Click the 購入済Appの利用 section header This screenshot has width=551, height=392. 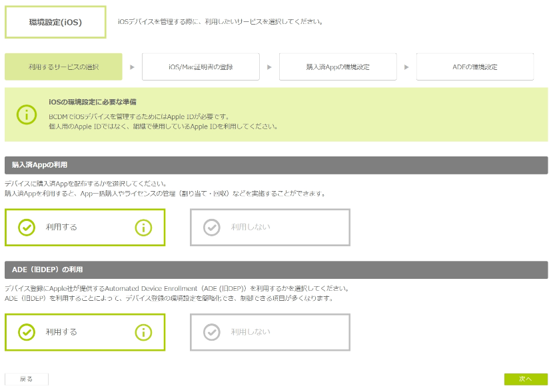[276, 165]
